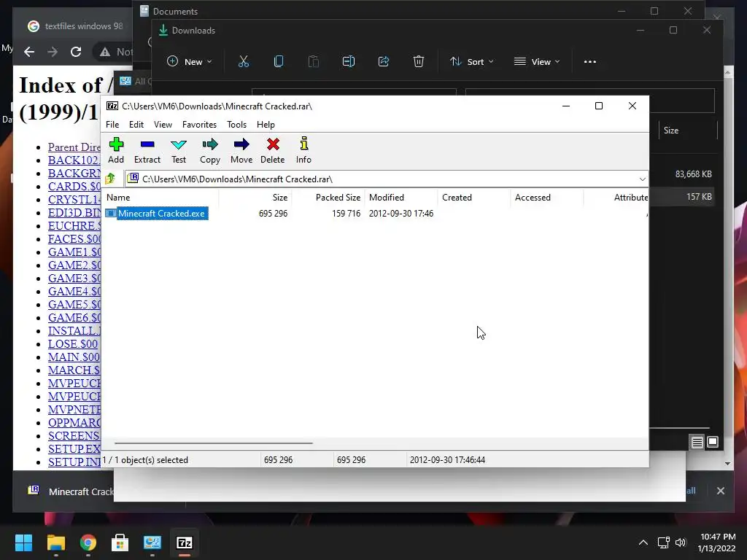Open Google Chrome from taskbar
This screenshot has width=747, height=560.
[x=88, y=542]
